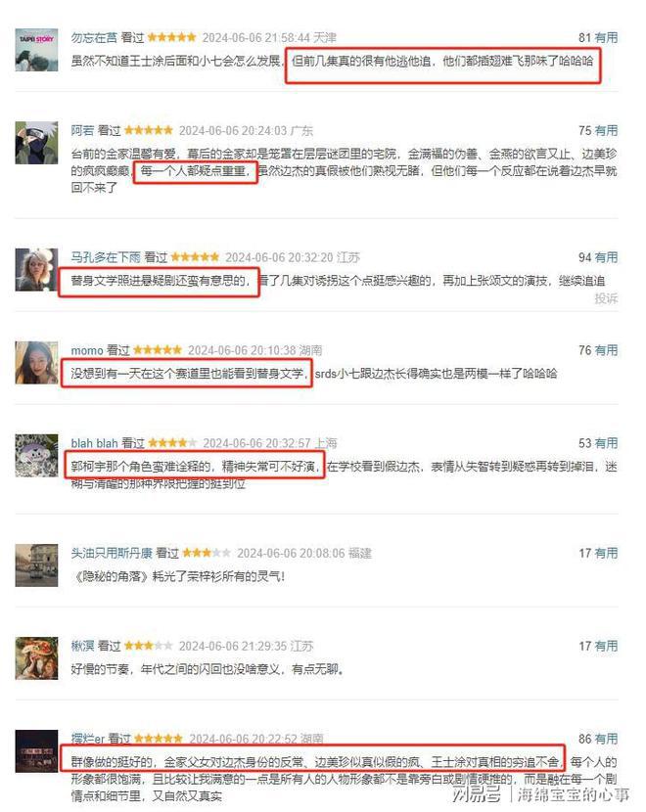Image resolution: width=646 pixels, height=812 pixels.
Task: Go to blah blah's profile link
Action: [94, 443]
